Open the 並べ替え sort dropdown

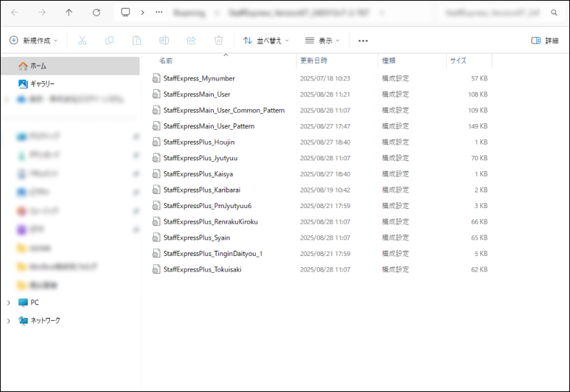coord(266,41)
